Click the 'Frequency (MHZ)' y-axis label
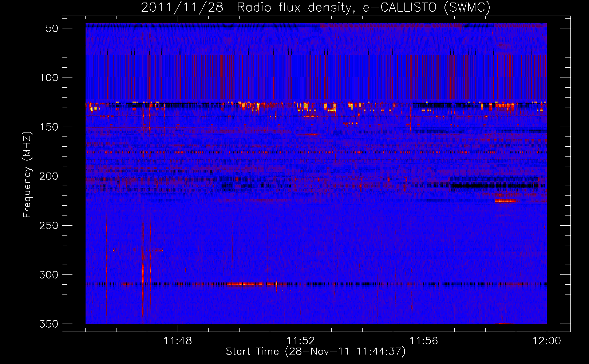The height and width of the screenshot is (364, 589). 27,175
